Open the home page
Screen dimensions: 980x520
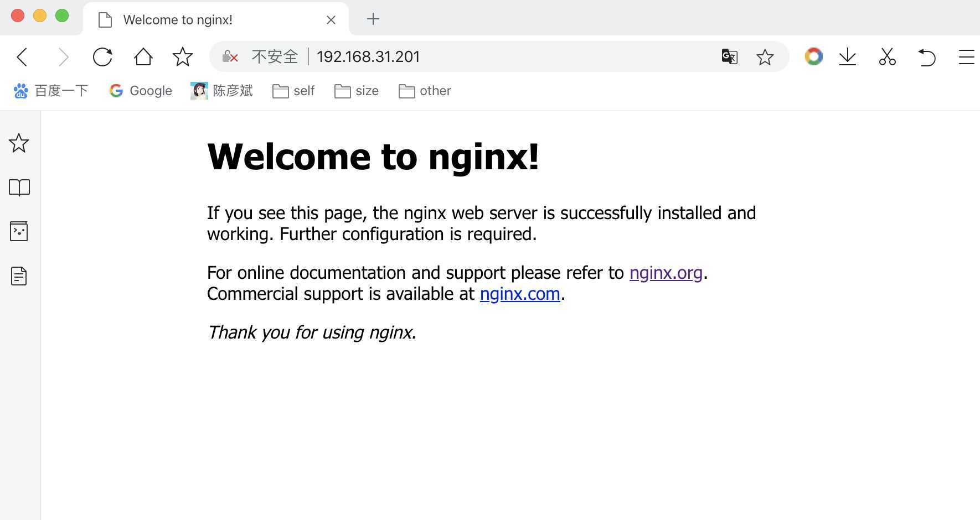143,56
